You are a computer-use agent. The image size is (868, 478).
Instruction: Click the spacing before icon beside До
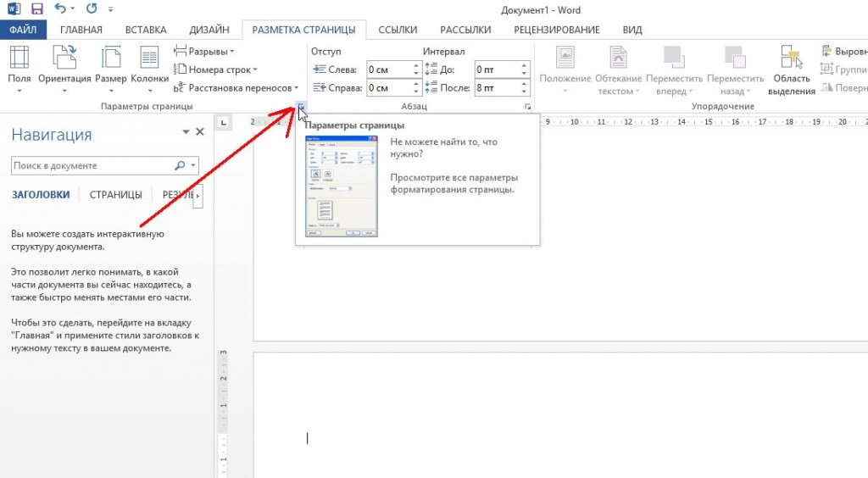tap(431, 69)
